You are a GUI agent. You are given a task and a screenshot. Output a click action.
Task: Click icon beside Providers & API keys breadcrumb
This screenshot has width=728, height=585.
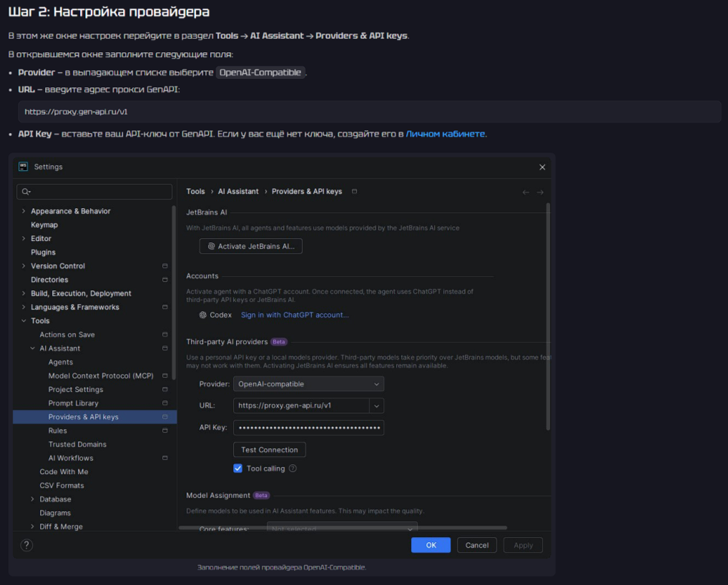click(355, 192)
